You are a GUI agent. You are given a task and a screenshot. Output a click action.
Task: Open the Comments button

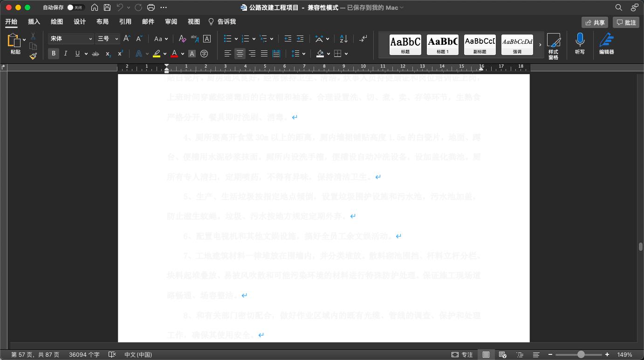[x=625, y=22]
